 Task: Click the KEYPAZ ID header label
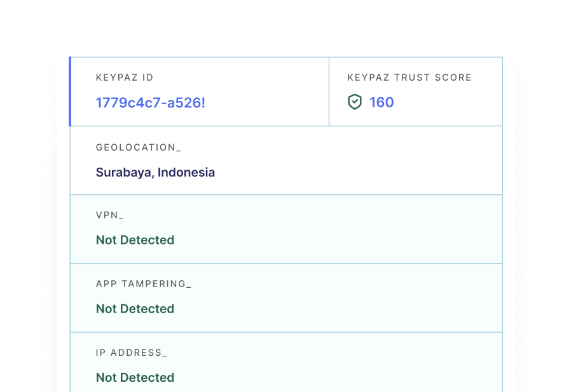pyautogui.click(x=125, y=78)
